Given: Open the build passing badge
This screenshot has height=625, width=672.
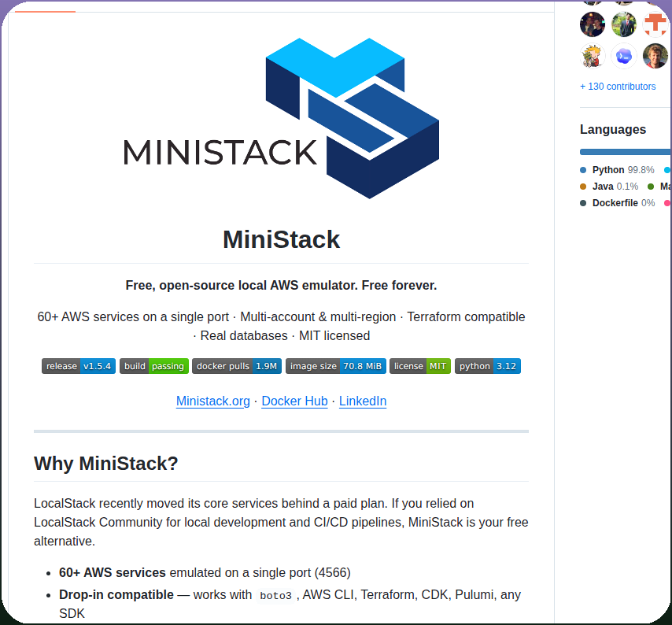Looking at the screenshot, I should point(154,366).
